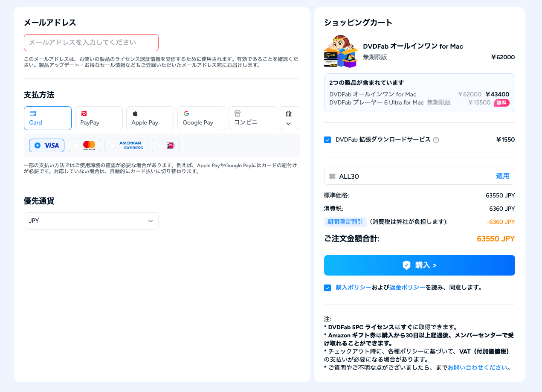
Task: Click the -6360 JPY discount amount
Action: (x=501, y=222)
